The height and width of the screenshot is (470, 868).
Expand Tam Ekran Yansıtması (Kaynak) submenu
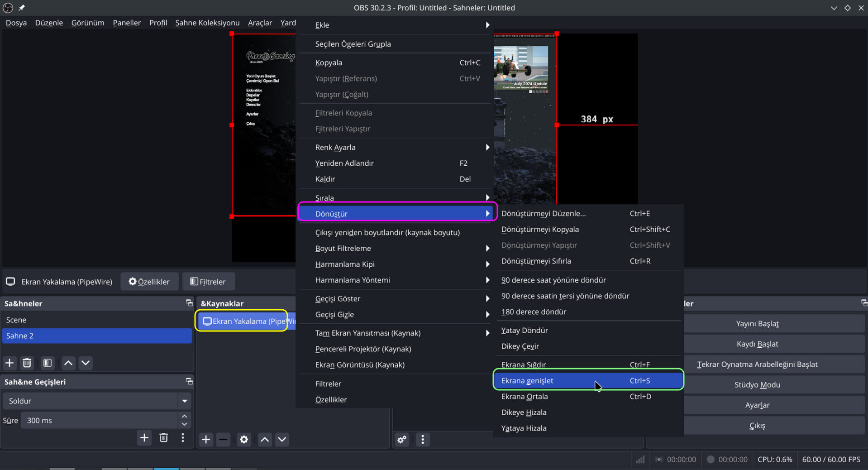[x=394, y=333]
